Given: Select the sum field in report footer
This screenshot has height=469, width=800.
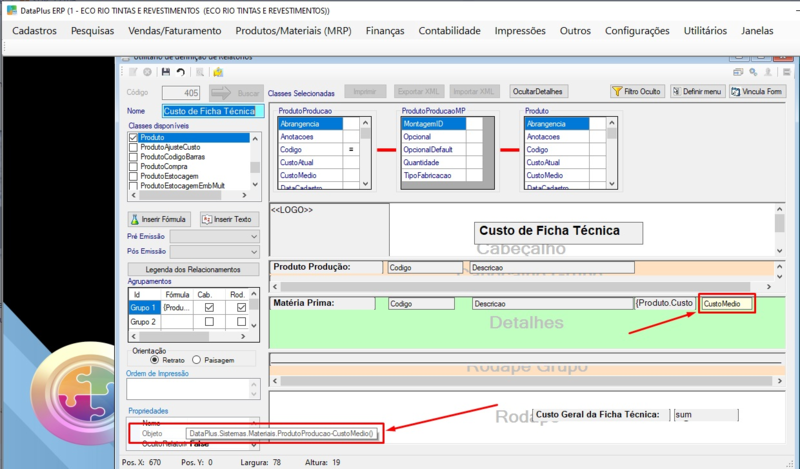Looking at the screenshot, I should (x=706, y=414).
